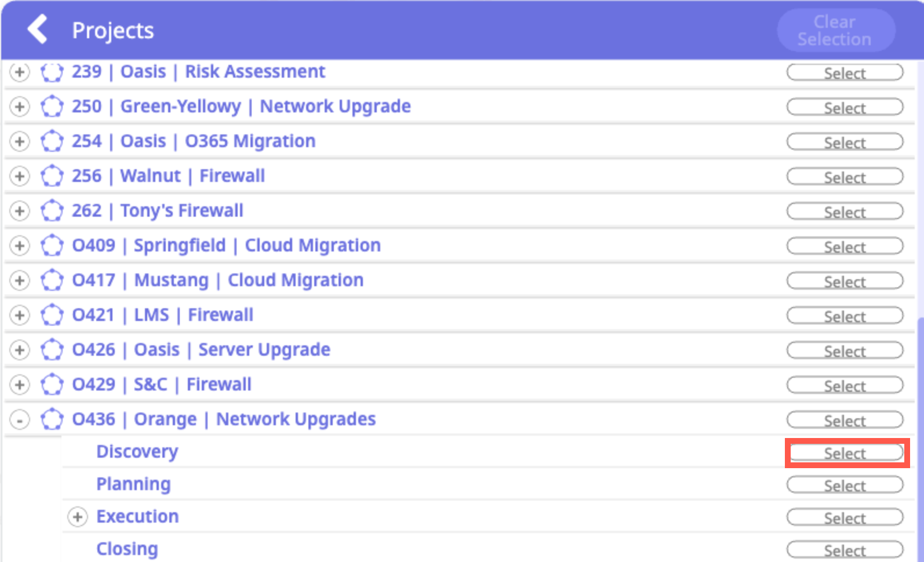Clear the current selection
Image resolution: width=924 pixels, height=562 pixels.
pyautogui.click(x=835, y=30)
